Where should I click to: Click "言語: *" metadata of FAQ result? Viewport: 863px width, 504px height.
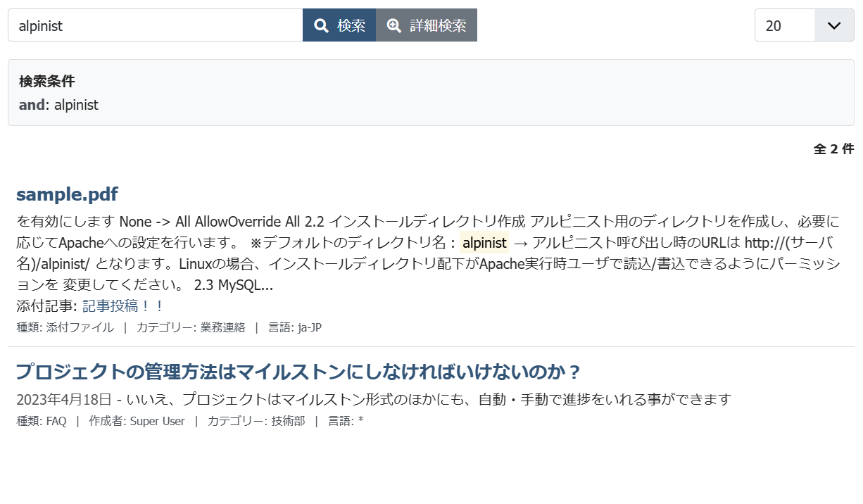coord(346,421)
